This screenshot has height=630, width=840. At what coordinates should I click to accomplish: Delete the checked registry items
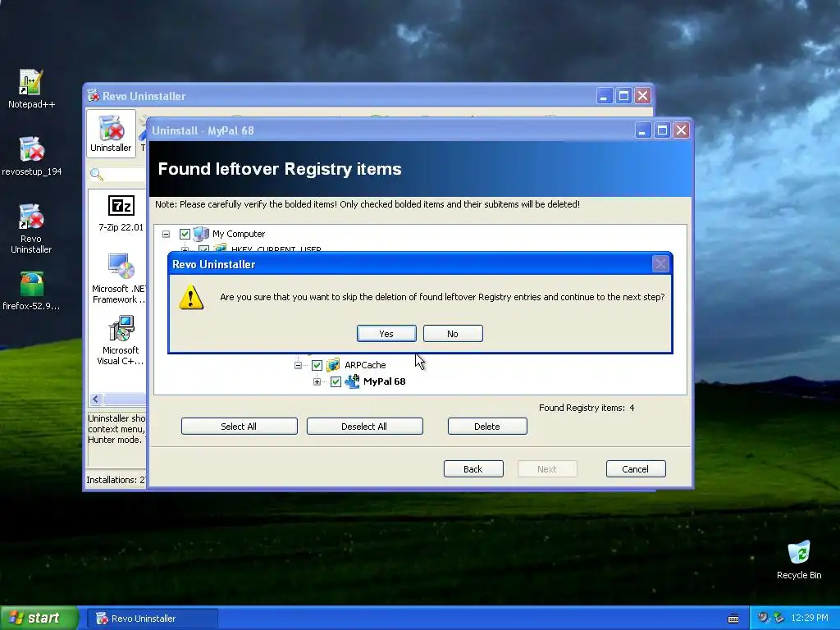pos(487,427)
